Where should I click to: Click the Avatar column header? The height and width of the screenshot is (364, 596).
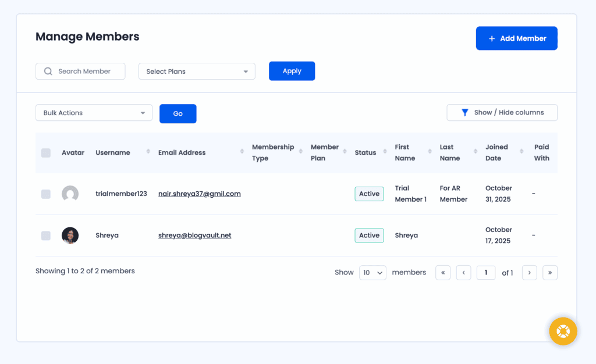click(x=73, y=152)
